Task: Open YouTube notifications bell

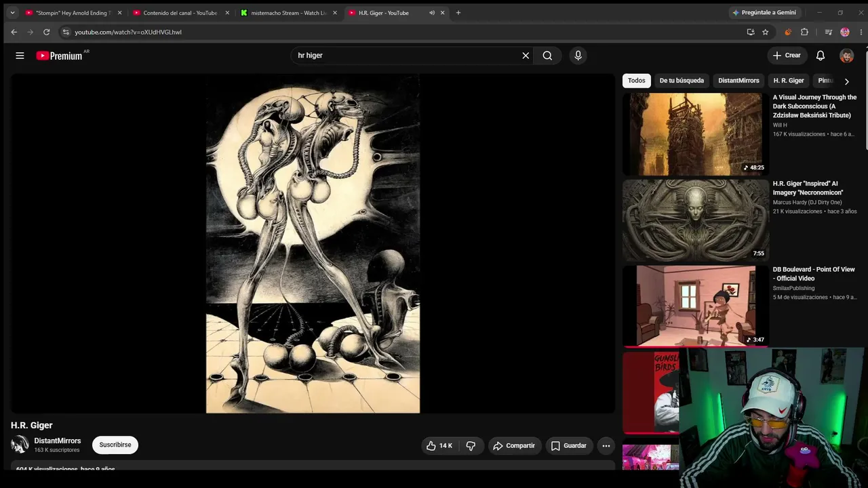Action: click(821, 56)
